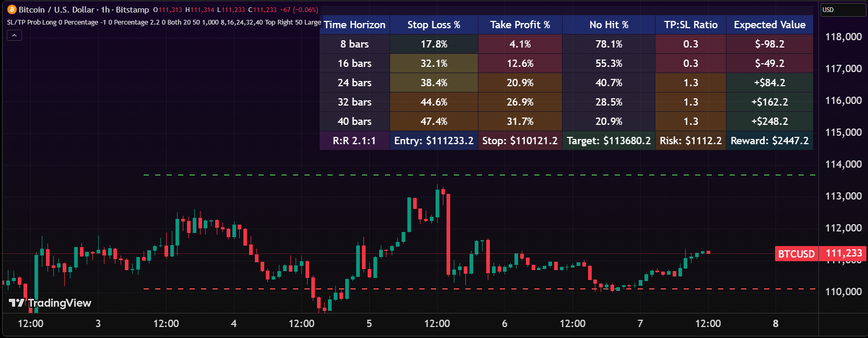
Task: Click the 78.1% no hit cell
Action: pyautogui.click(x=609, y=44)
